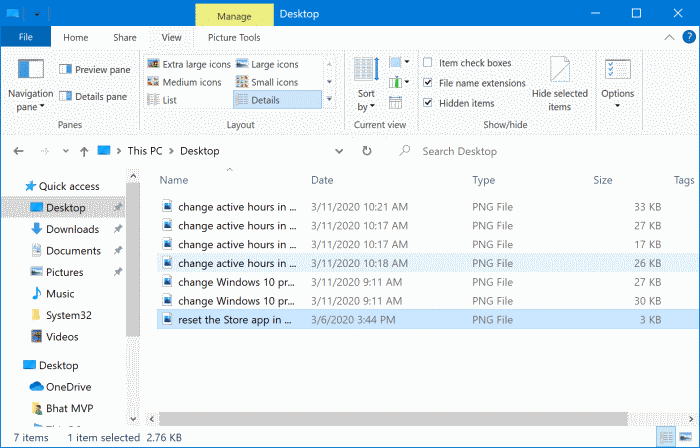Open Quick access in navigation pane
This screenshot has height=448, width=700.
click(x=62, y=186)
